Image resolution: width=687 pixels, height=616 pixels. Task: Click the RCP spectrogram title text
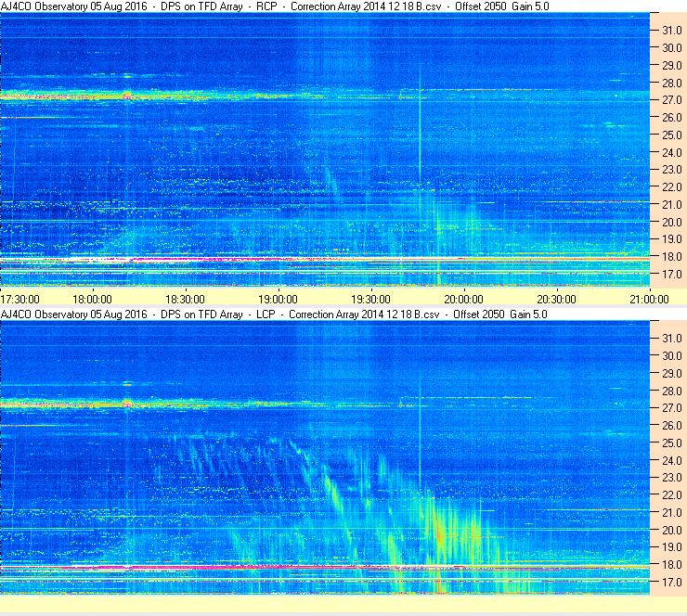pos(275,6)
